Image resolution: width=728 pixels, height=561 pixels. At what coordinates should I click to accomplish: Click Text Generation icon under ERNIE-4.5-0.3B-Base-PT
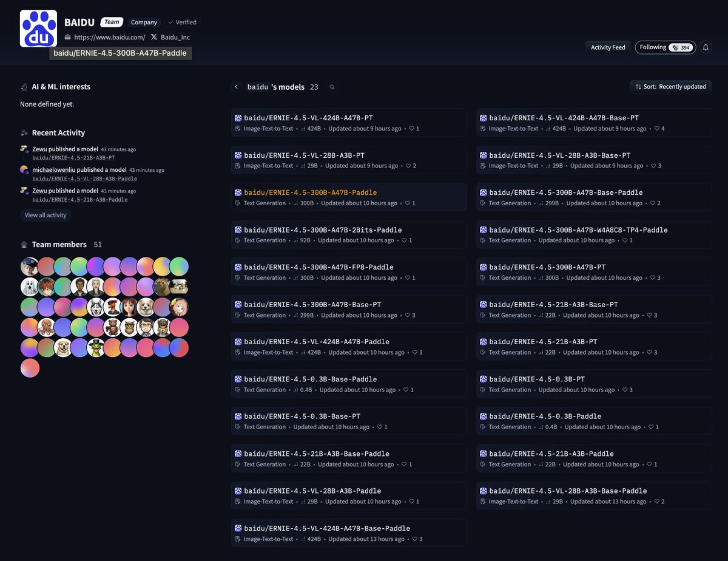238,427
